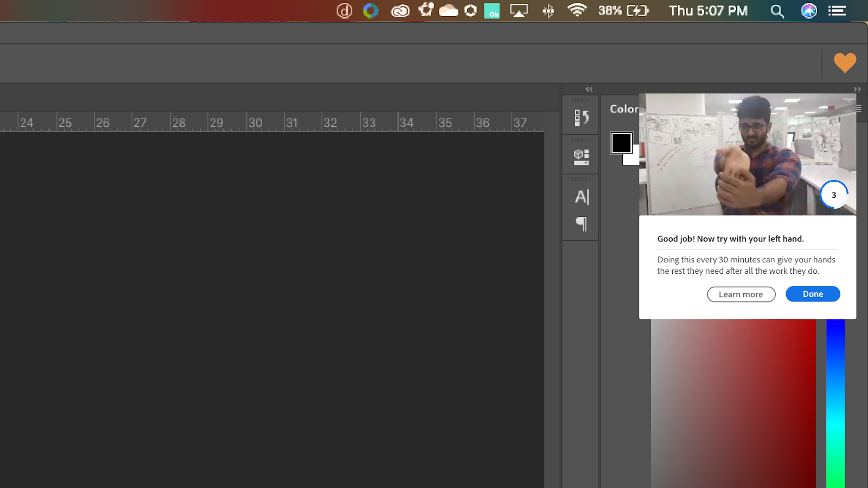Click the 'Doing this every 30 minutes' description text

click(746, 265)
